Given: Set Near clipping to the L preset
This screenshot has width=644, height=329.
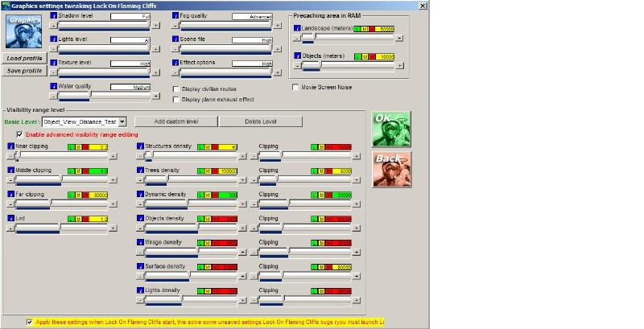Looking at the screenshot, I should (72, 147).
